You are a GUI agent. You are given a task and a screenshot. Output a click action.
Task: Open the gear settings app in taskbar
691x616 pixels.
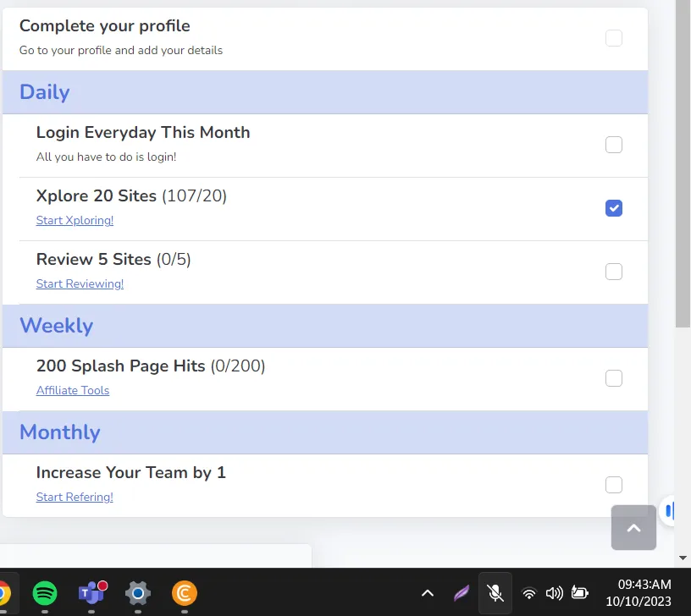138,593
